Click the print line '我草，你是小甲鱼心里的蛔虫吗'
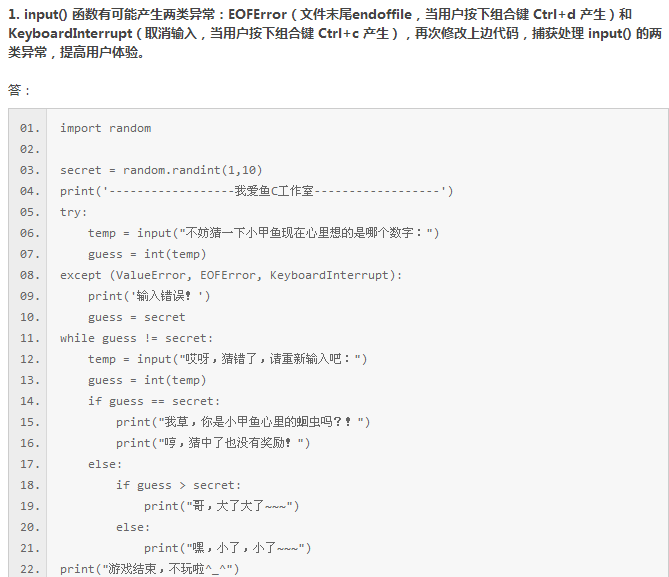The image size is (669, 577). [243, 422]
